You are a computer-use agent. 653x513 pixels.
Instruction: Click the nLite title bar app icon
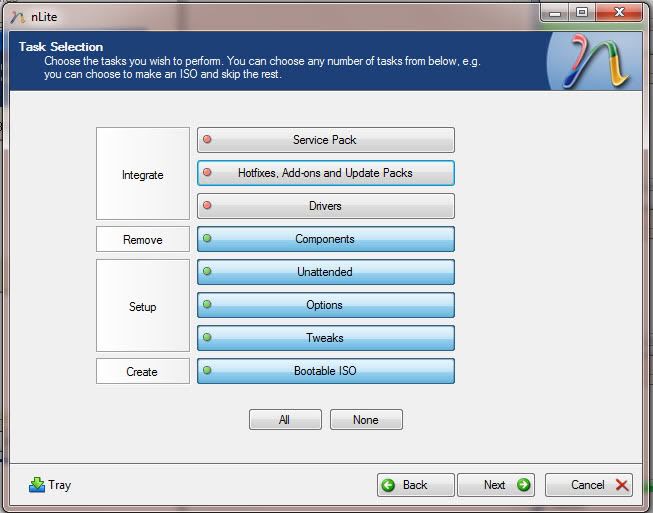click(18, 17)
